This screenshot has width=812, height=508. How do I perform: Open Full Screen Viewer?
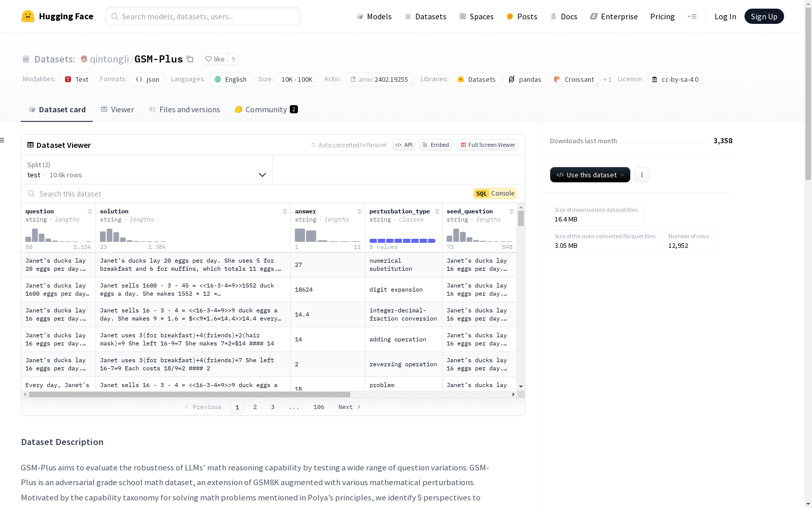click(x=488, y=145)
